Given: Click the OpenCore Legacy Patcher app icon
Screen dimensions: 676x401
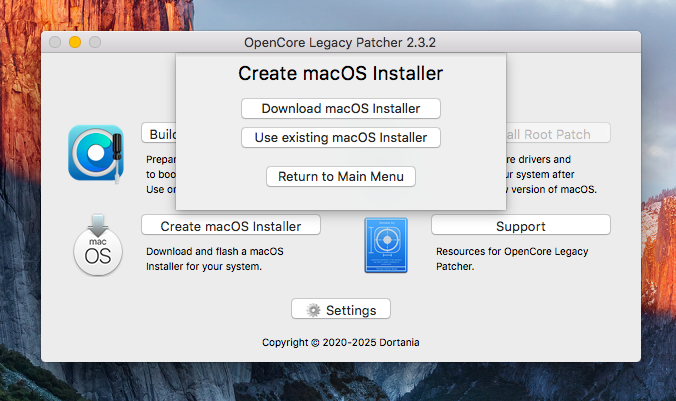Looking at the screenshot, I should [x=96, y=153].
